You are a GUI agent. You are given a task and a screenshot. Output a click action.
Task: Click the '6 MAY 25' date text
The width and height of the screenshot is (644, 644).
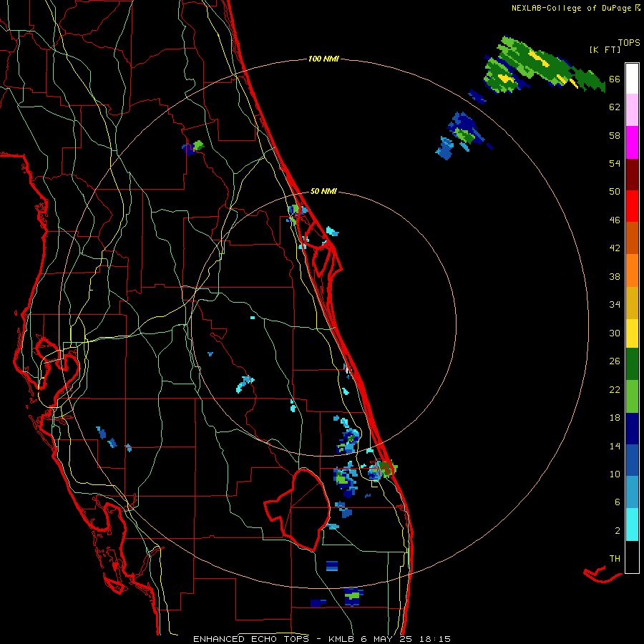pos(386,639)
